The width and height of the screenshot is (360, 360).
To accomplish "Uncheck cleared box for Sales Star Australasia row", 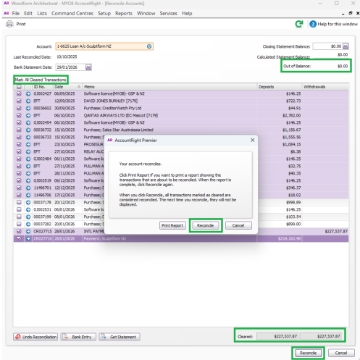I will coord(19,130).
